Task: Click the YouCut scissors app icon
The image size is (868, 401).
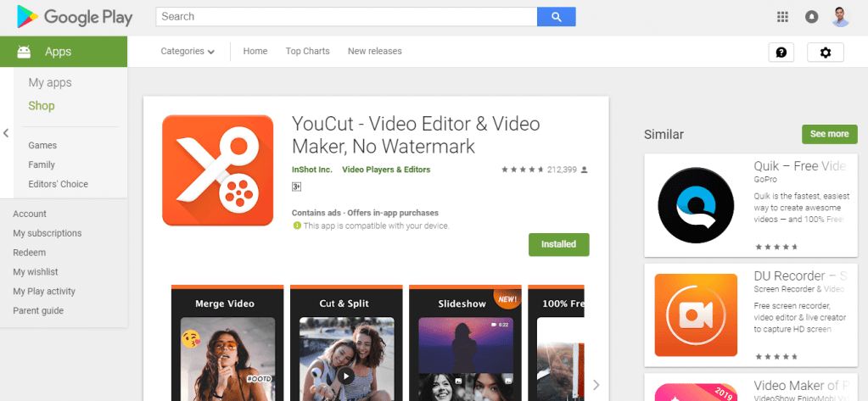Action: coord(217,170)
